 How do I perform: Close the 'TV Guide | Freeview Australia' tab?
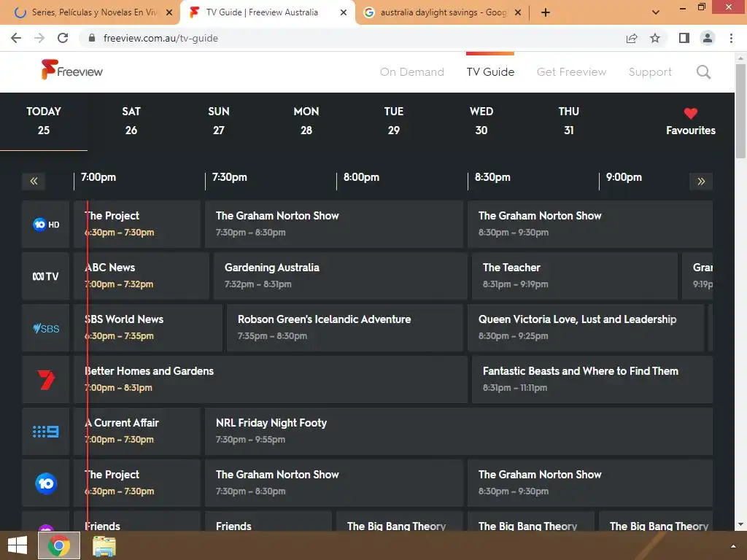[x=344, y=13]
